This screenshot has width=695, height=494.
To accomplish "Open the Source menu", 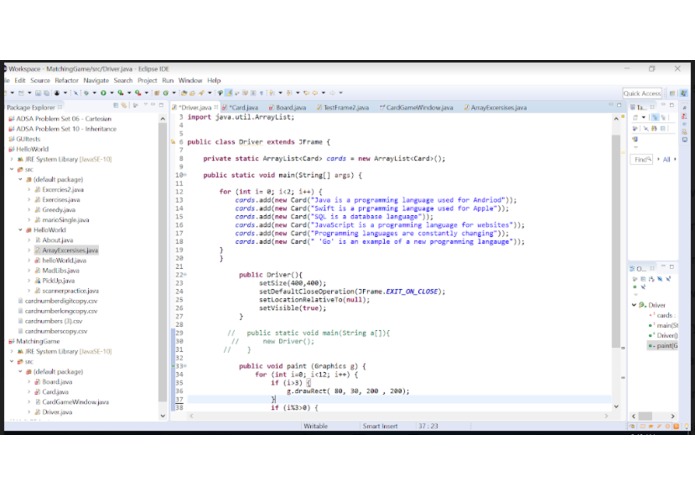I will click(40, 80).
